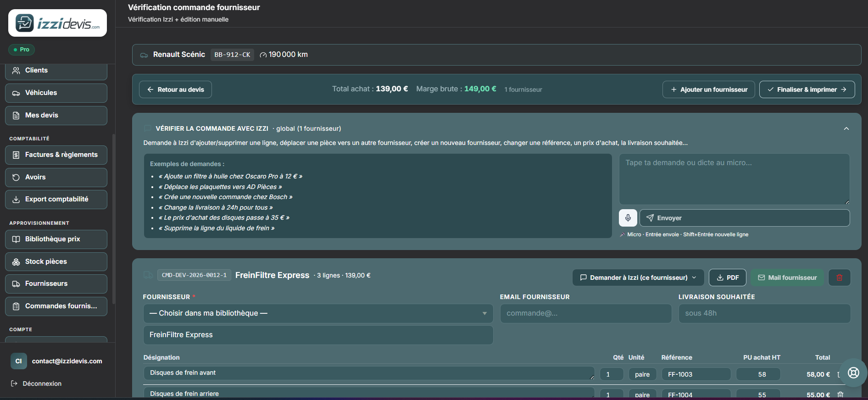
Task: Open Clients via its people icon
Action: click(x=16, y=71)
